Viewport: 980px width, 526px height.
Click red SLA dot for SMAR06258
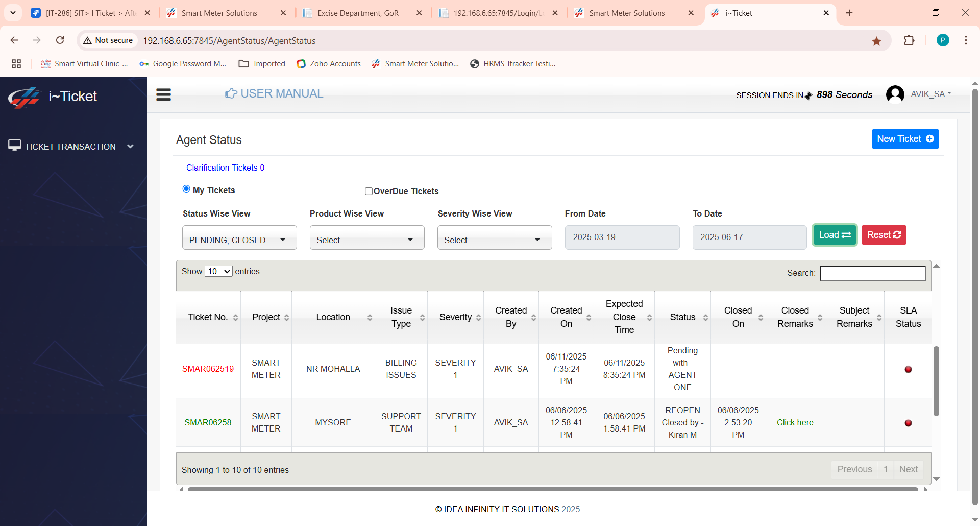(908, 423)
